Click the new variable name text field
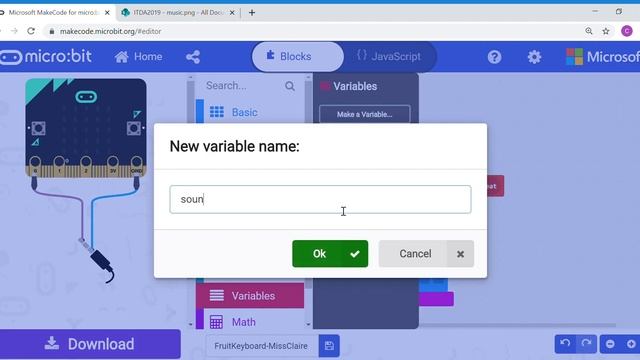This screenshot has height=360, width=640. 320,199
